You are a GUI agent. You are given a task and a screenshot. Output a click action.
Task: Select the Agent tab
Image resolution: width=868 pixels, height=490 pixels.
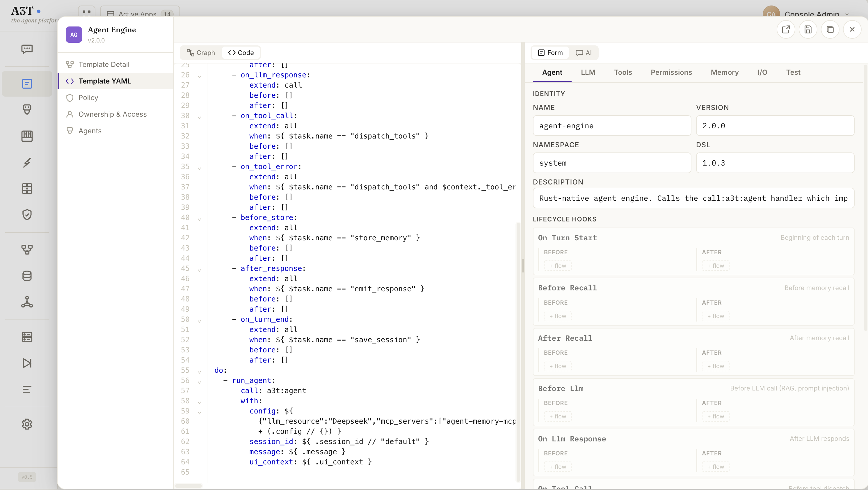(x=552, y=72)
